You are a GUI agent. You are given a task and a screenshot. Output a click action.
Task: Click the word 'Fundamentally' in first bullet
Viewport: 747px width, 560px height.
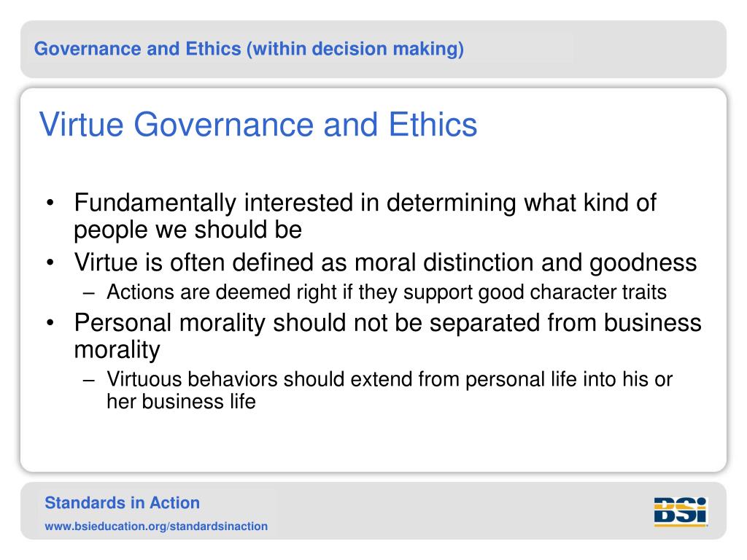click(x=155, y=203)
